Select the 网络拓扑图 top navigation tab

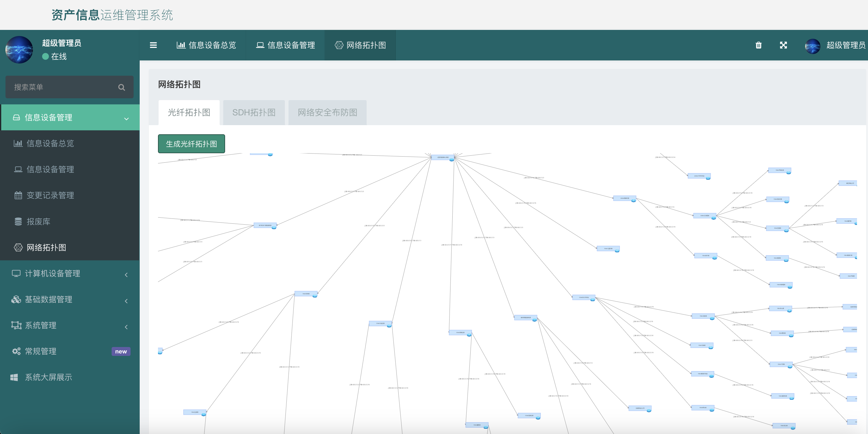coord(360,45)
